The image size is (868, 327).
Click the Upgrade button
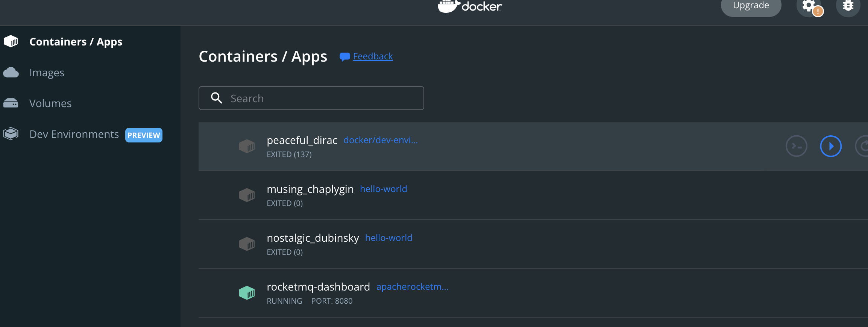(751, 6)
